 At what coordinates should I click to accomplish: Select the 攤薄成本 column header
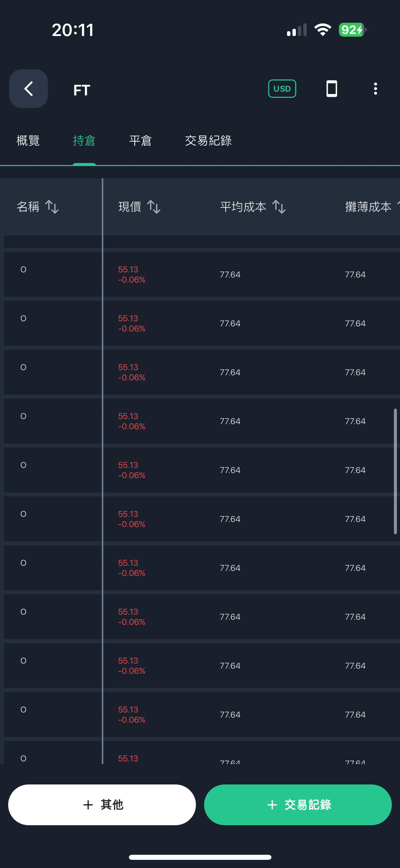(368, 207)
